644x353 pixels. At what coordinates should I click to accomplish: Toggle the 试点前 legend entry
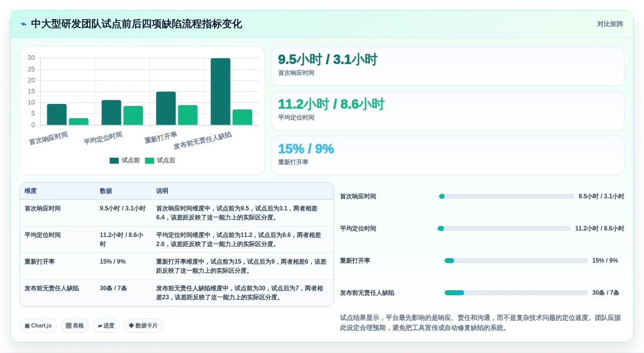[x=125, y=161]
